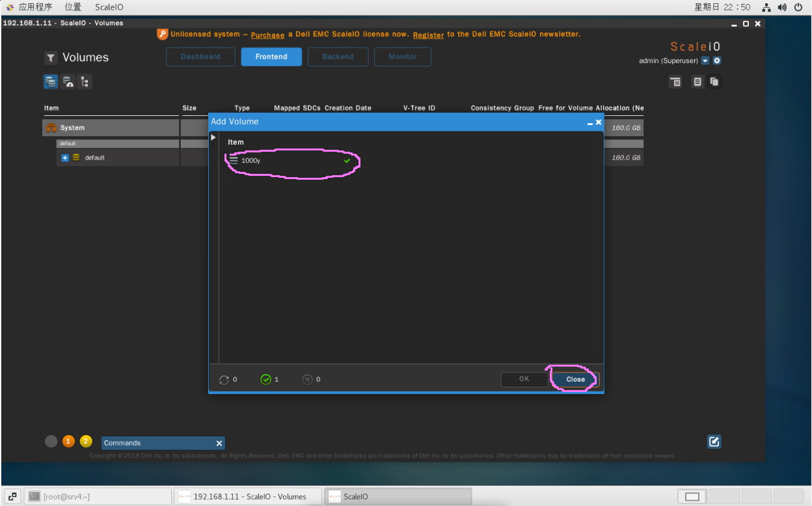Click the Creation Date column header

(348, 108)
